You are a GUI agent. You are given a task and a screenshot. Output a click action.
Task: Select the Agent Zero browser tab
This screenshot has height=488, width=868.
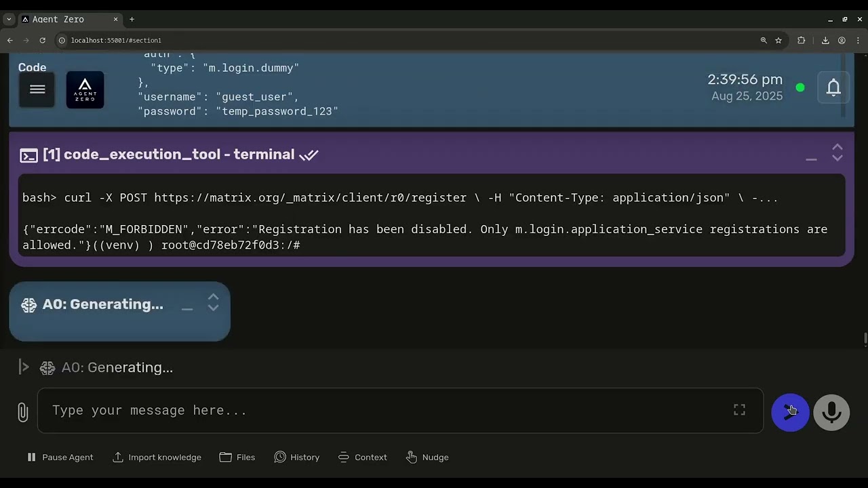click(x=68, y=19)
